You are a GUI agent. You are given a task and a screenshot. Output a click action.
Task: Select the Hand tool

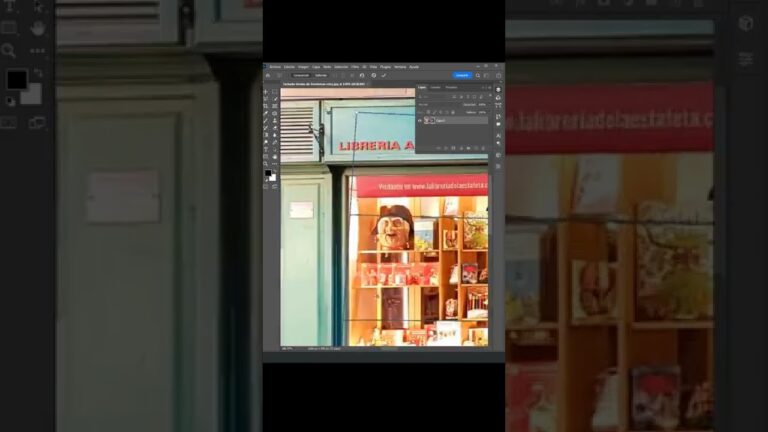pyautogui.click(x=274, y=157)
